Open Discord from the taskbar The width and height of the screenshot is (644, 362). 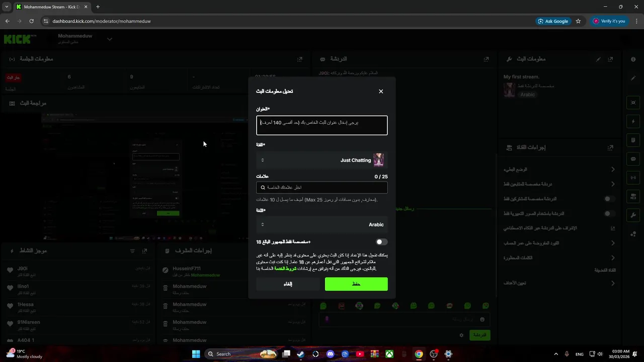330,354
